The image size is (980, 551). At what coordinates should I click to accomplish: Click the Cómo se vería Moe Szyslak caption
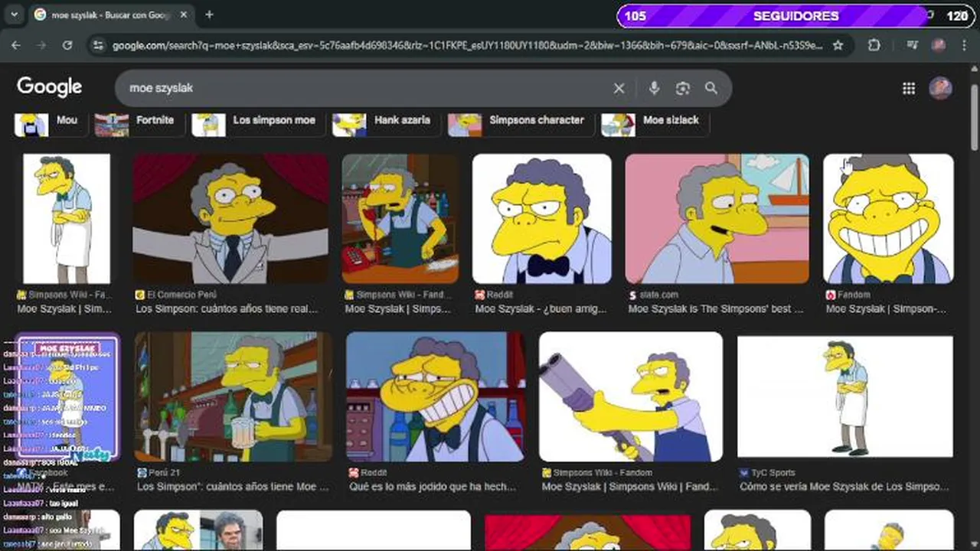pos(844,487)
